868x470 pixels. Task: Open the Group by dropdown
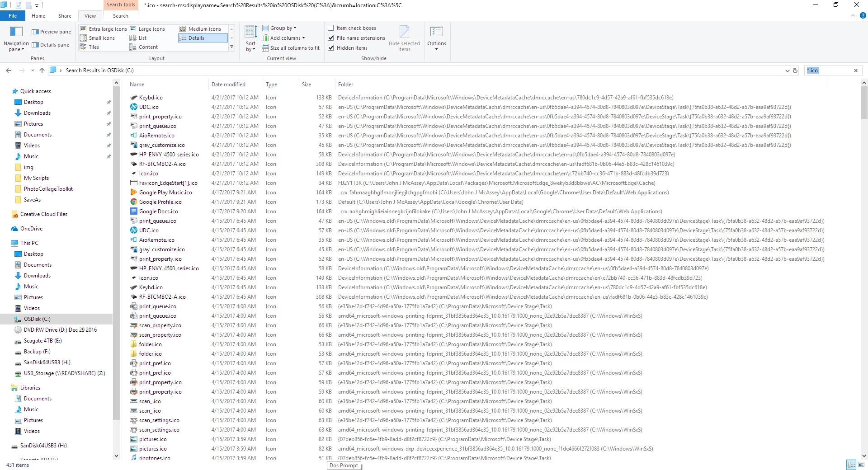click(279, 28)
